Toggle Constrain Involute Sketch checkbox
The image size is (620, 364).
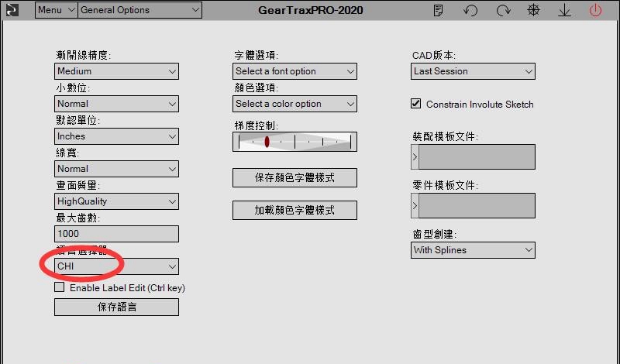(x=415, y=104)
